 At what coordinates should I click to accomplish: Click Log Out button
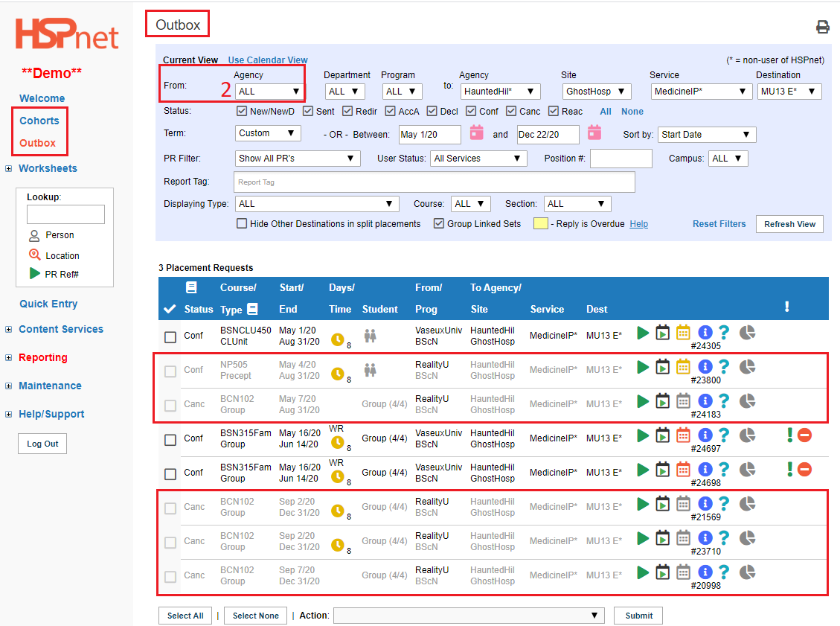tap(42, 444)
